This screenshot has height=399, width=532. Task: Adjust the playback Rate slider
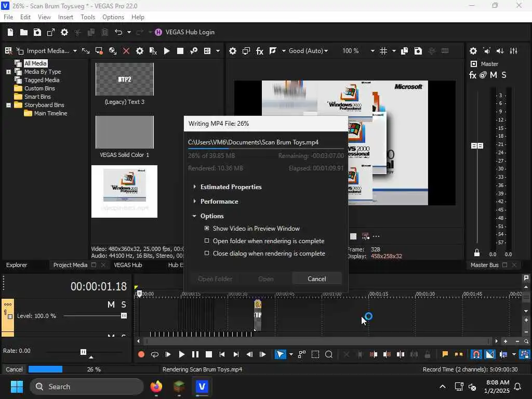[83, 352]
